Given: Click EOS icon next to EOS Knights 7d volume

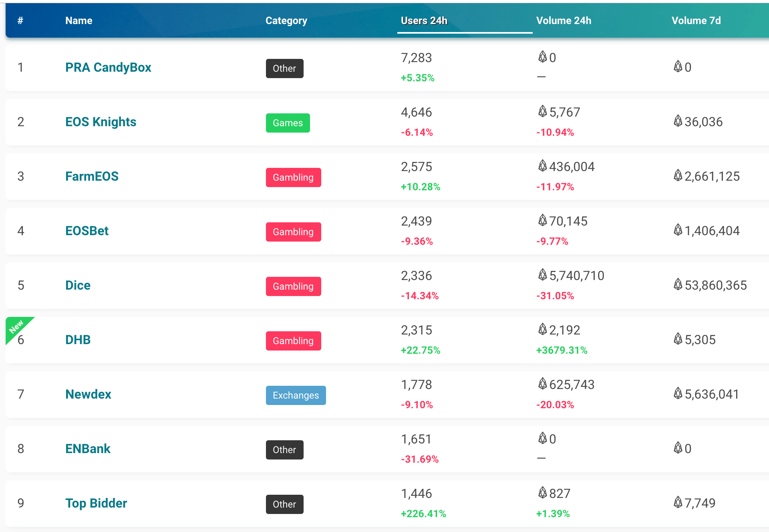Looking at the screenshot, I should click(x=678, y=121).
